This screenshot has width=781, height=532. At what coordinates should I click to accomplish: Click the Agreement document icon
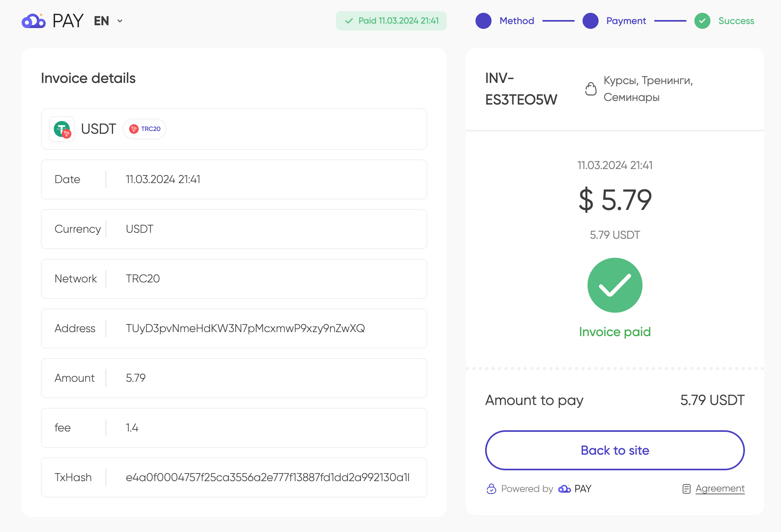[x=686, y=489]
